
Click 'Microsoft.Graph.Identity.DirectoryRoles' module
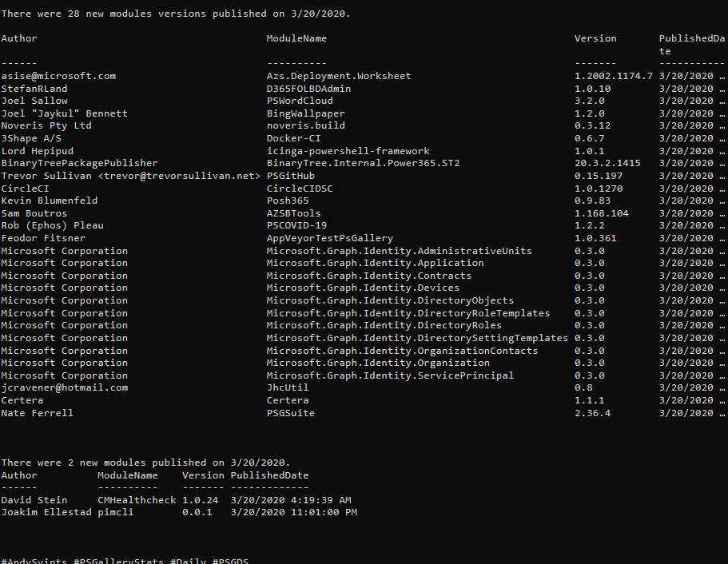[x=384, y=325]
